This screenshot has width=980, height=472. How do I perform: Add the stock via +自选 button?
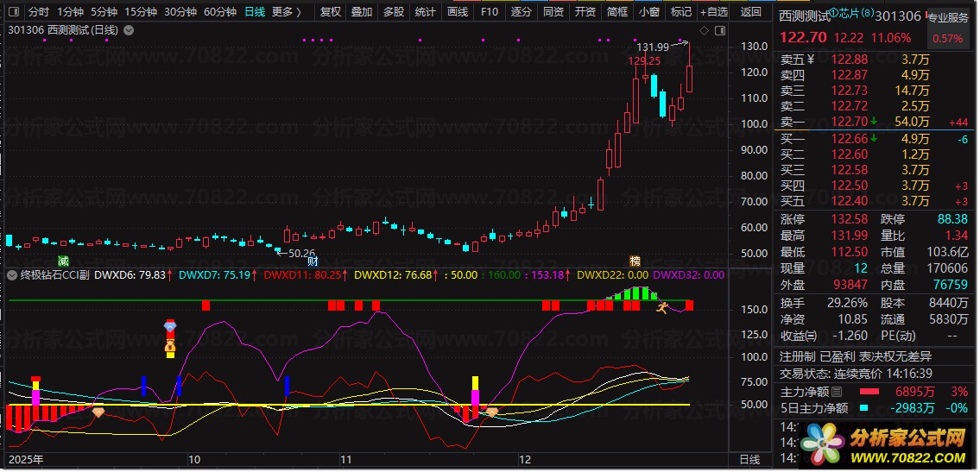713,12
